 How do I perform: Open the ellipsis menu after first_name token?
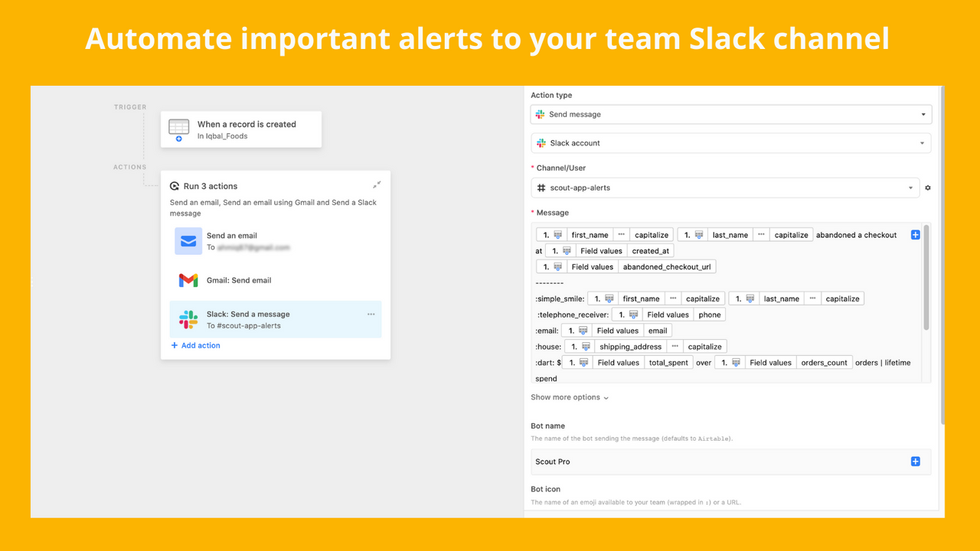[622, 234]
